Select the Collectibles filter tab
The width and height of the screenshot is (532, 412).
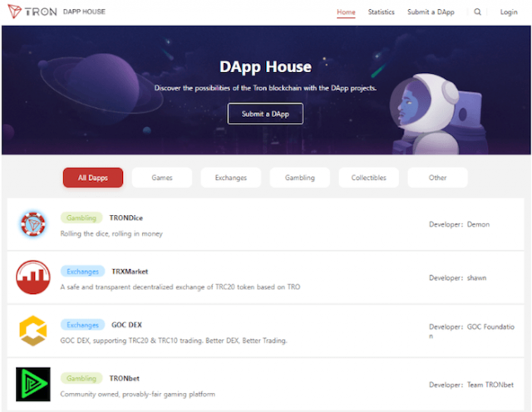click(368, 178)
